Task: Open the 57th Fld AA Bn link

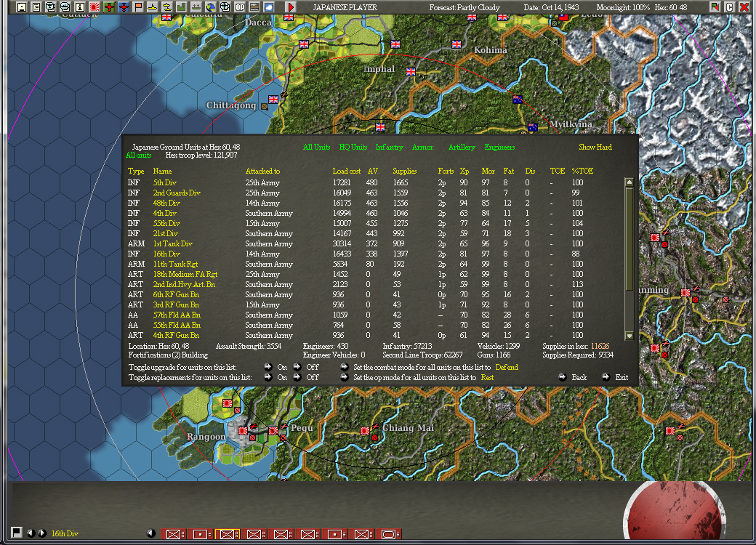Action: tap(177, 315)
